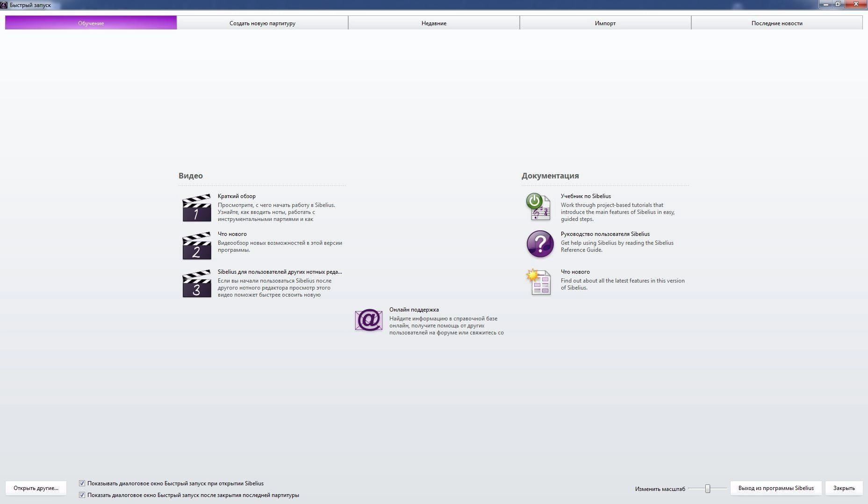Open the Создать новую партитуру tab
The height and width of the screenshot is (504, 868).
coord(262,23)
